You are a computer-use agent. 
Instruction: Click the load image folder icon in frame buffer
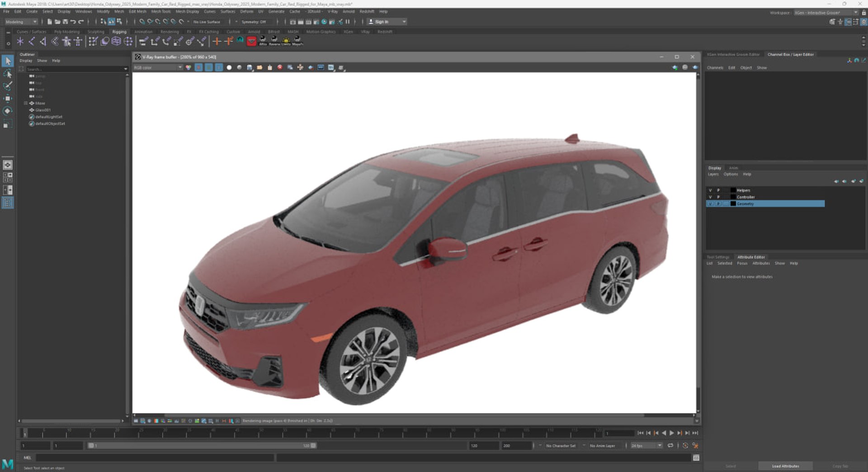[x=259, y=67]
